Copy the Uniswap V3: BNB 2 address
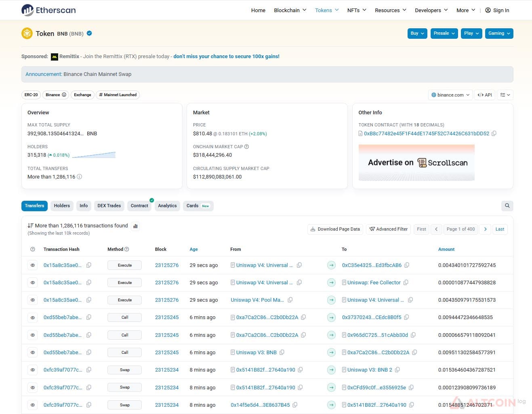Viewport: 532px width, 414px height. 397,370
